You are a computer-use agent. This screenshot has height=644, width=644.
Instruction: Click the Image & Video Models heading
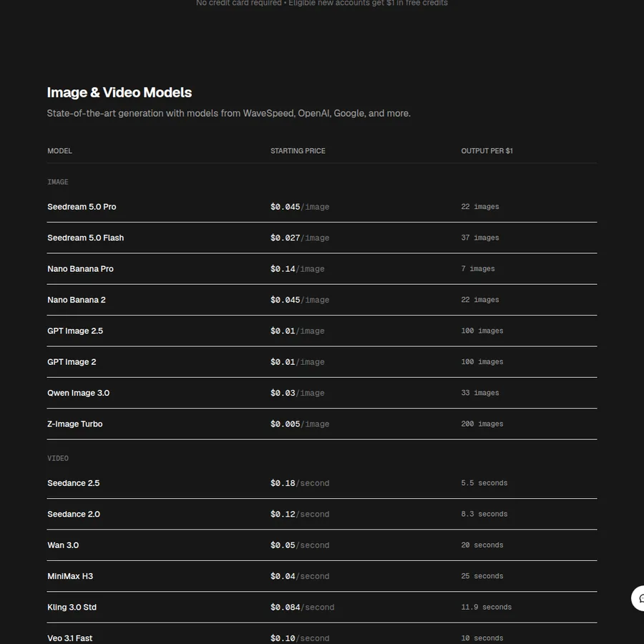[x=119, y=92]
